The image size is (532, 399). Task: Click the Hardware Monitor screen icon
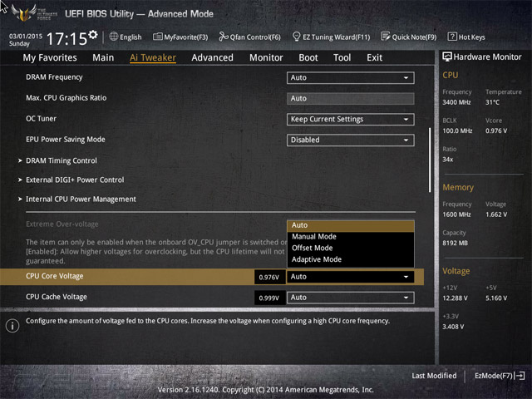coord(447,57)
